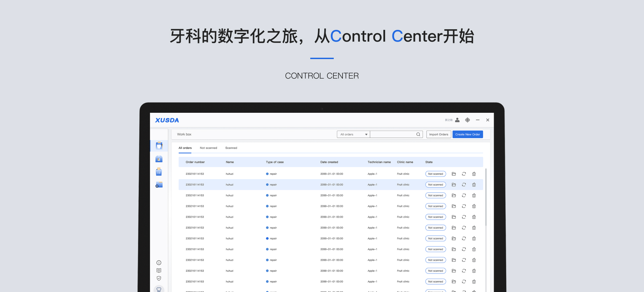Open the tooth work box sidebar icon
The width and height of the screenshot is (644, 292).
(159, 146)
